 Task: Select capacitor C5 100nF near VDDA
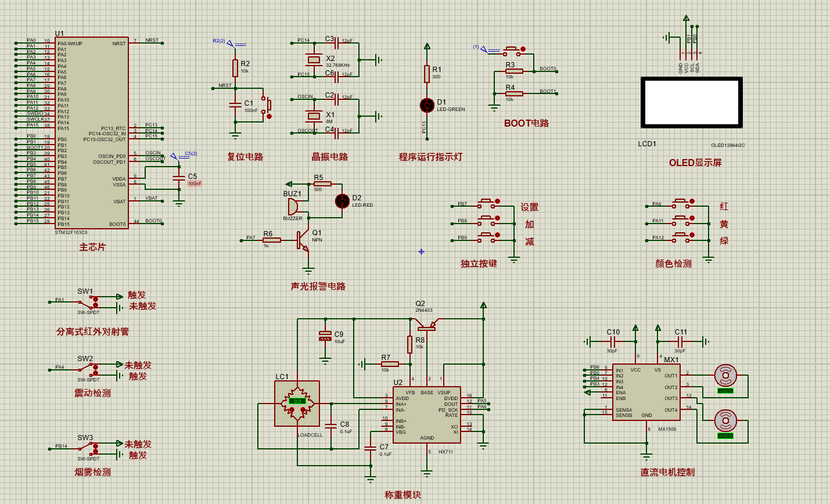[179, 178]
